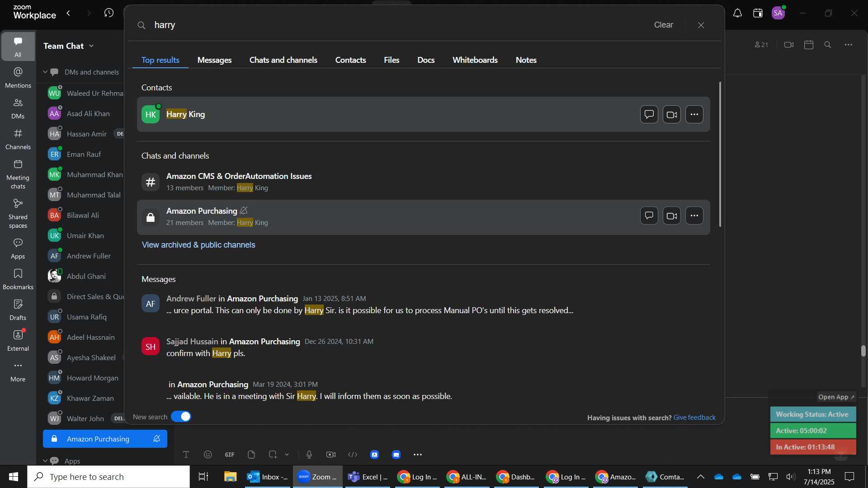868x488 pixels.
Task: Open Shared spaces in sidebar
Action: coord(18,214)
